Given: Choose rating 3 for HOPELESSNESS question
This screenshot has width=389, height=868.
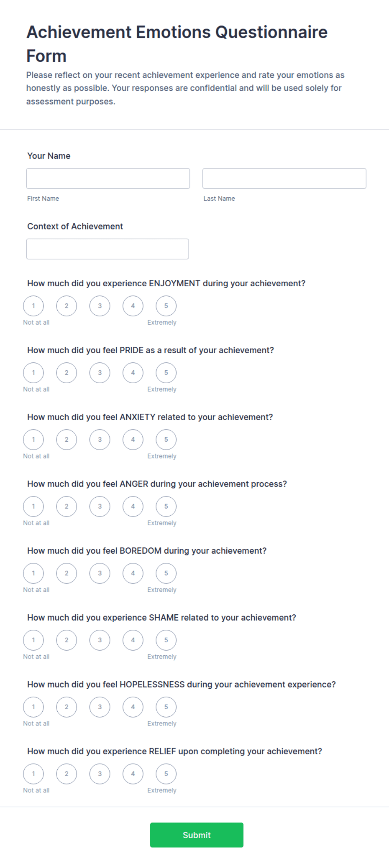Looking at the screenshot, I should point(100,707).
